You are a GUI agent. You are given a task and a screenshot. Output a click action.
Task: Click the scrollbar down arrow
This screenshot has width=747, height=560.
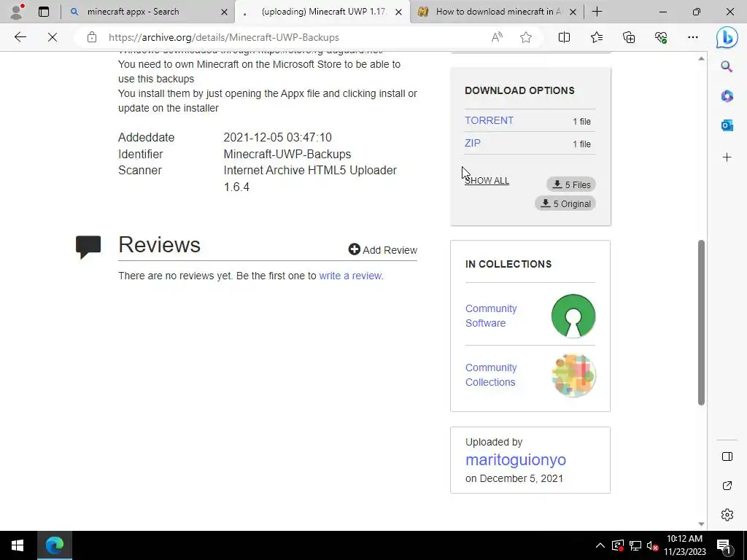701,524
